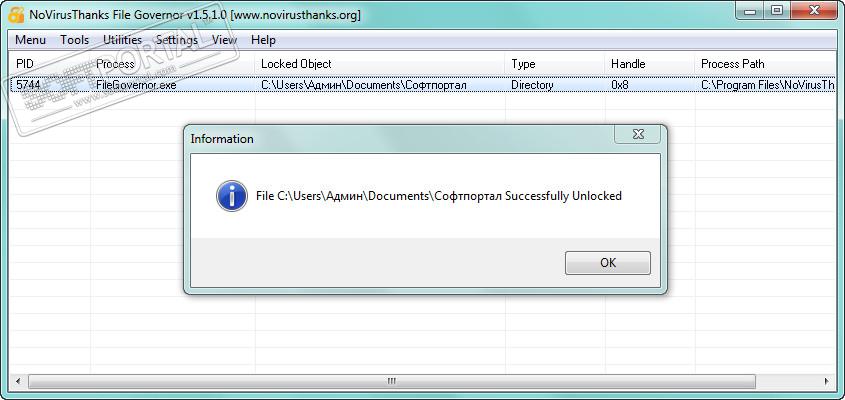The height and width of the screenshot is (400, 845).
Task: Open the Menu menu
Action: click(x=30, y=40)
